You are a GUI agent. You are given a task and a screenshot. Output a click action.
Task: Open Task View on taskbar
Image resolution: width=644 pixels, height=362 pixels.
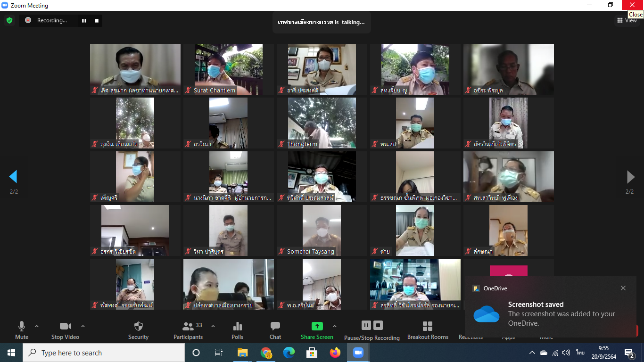pyautogui.click(x=219, y=353)
